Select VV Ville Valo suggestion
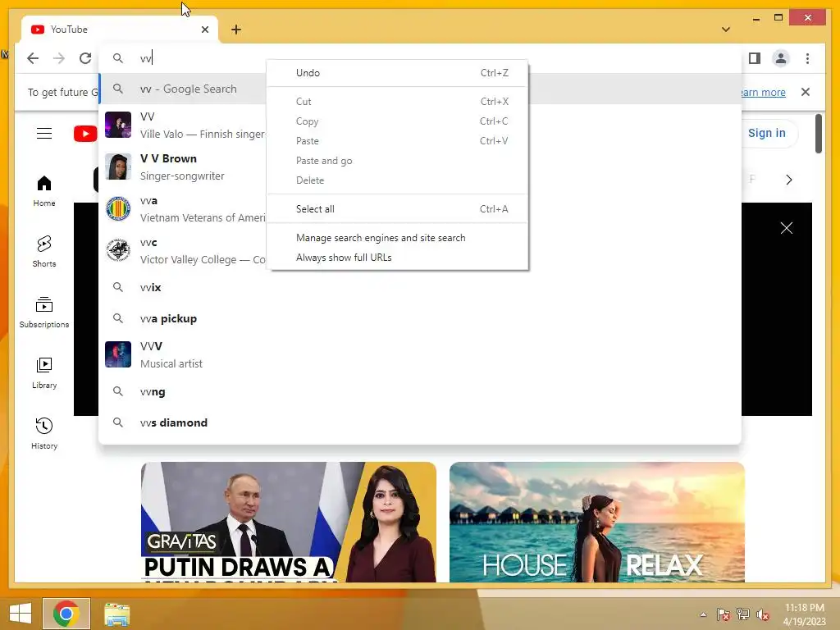 183,125
